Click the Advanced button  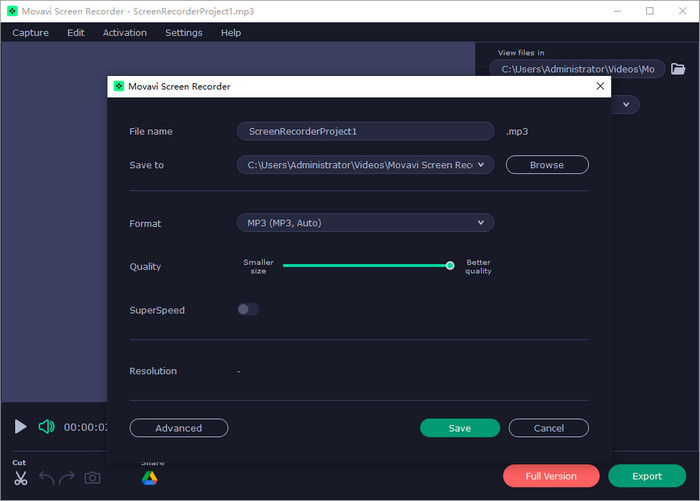point(179,428)
